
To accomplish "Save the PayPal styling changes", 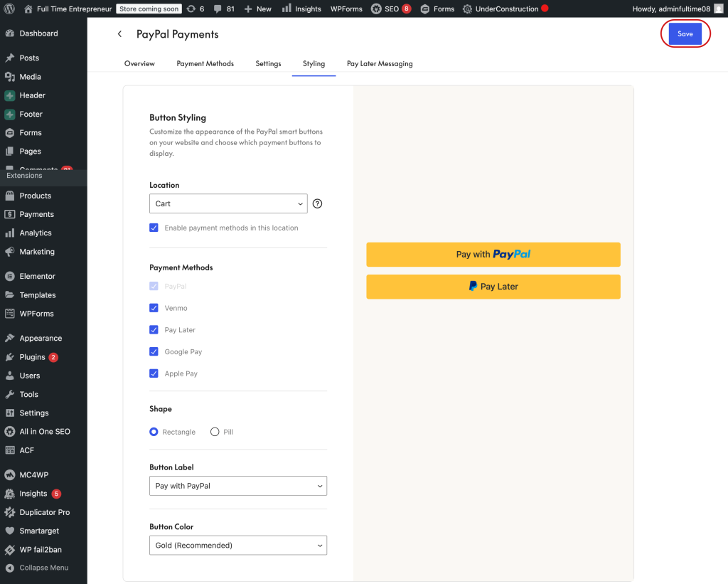I will coord(685,34).
